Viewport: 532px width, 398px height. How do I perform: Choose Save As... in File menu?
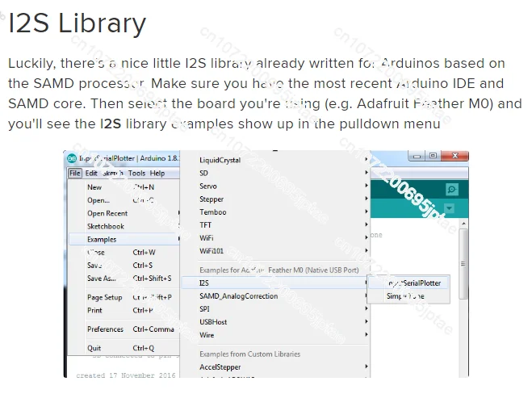(x=124, y=279)
